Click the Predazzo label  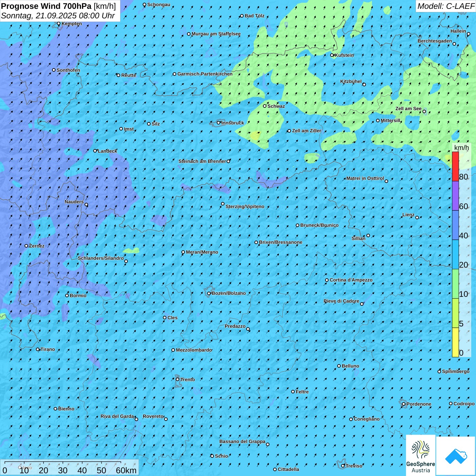(235, 326)
